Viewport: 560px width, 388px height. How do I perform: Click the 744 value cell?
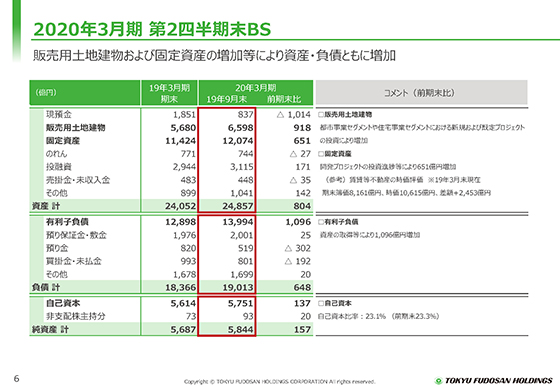click(x=246, y=154)
